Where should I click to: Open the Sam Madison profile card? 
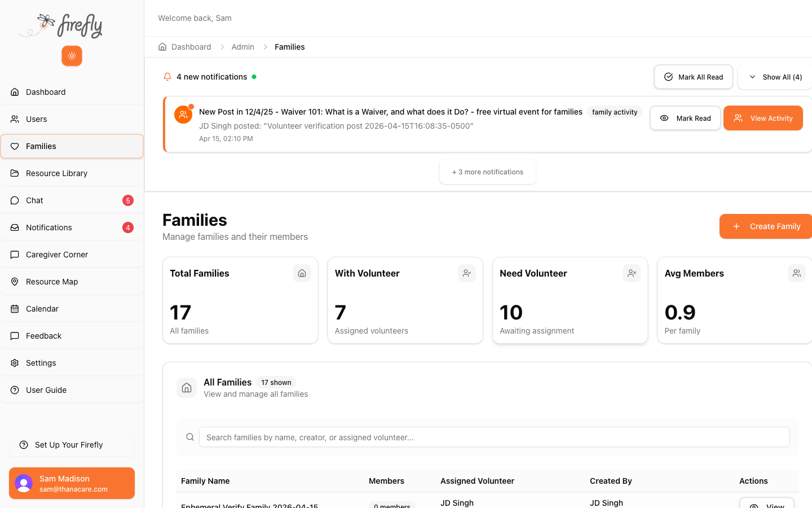pos(72,483)
